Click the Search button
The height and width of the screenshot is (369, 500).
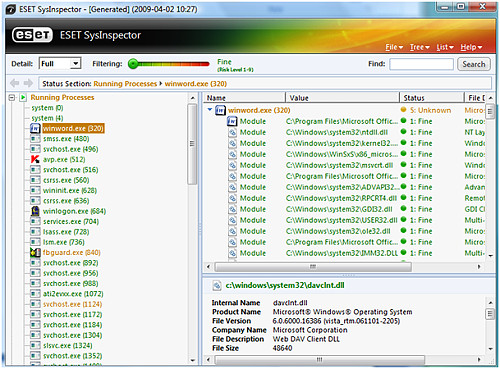tap(474, 64)
